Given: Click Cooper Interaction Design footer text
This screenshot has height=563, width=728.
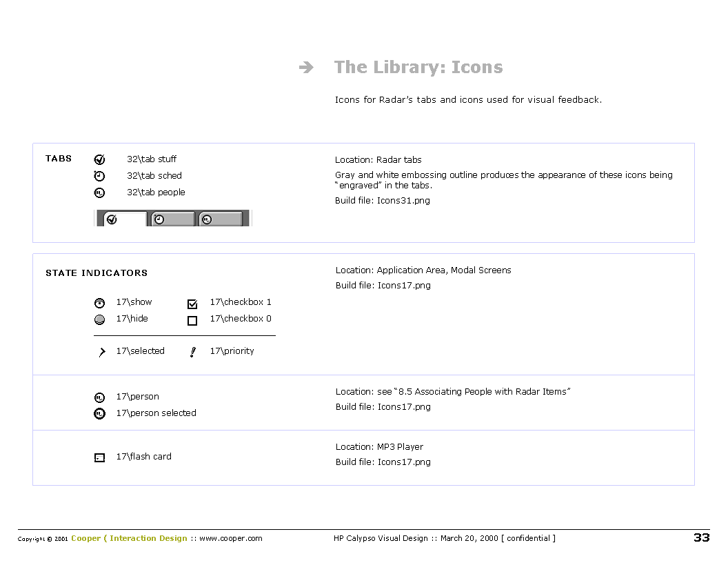Looking at the screenshot, I should (129, 538).
